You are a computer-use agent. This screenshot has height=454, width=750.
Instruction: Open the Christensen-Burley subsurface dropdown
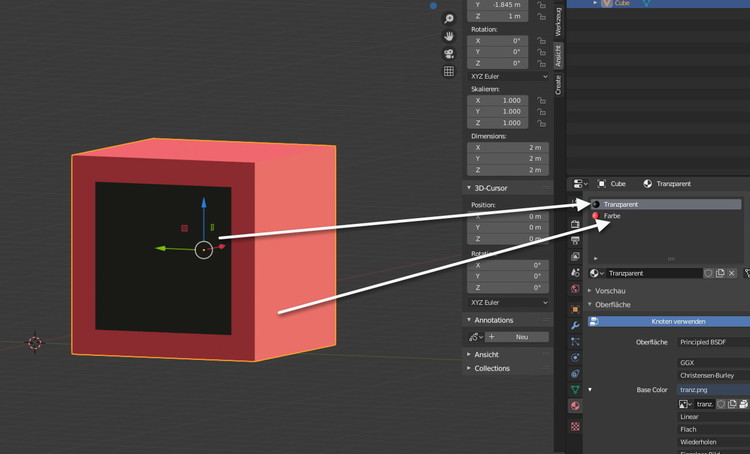pos(713,376)
